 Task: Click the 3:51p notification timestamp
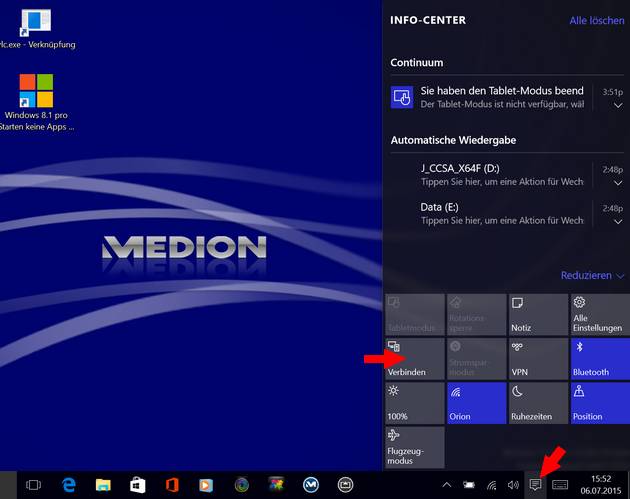[612, 92]
